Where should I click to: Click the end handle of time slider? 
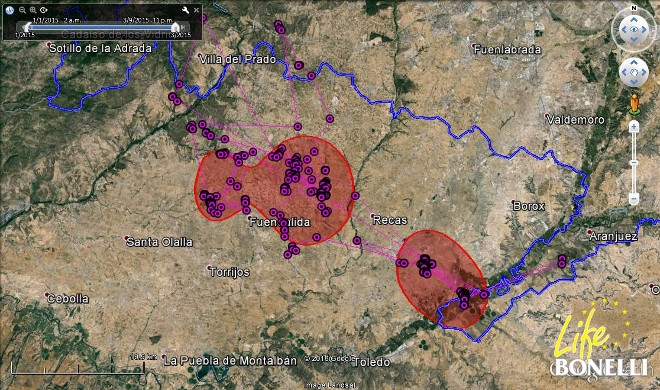pos(176,27)
